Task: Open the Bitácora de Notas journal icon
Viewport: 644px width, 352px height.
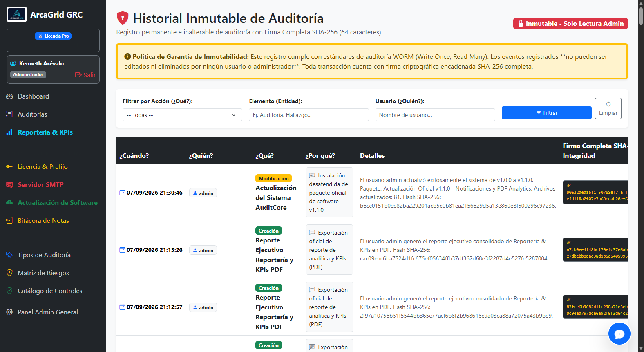Action: [x=9, y=221]
